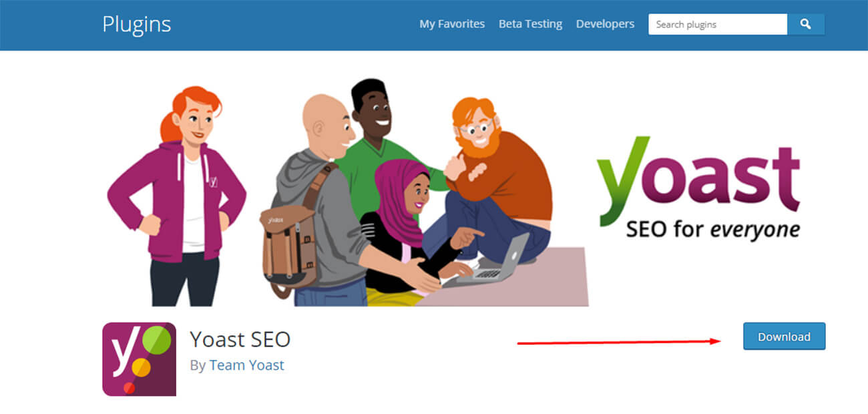Click the red arrow pointing to Download

click(x=620, y=342)
